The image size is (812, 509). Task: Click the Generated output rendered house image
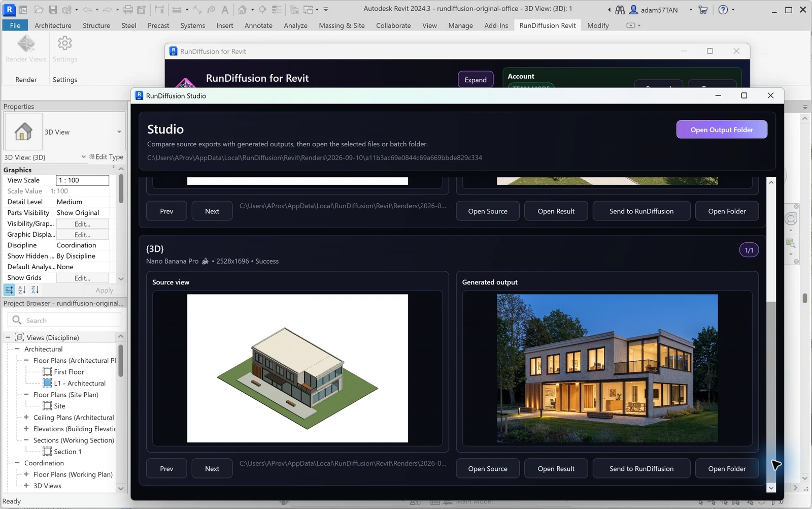(x=607, y=368)
